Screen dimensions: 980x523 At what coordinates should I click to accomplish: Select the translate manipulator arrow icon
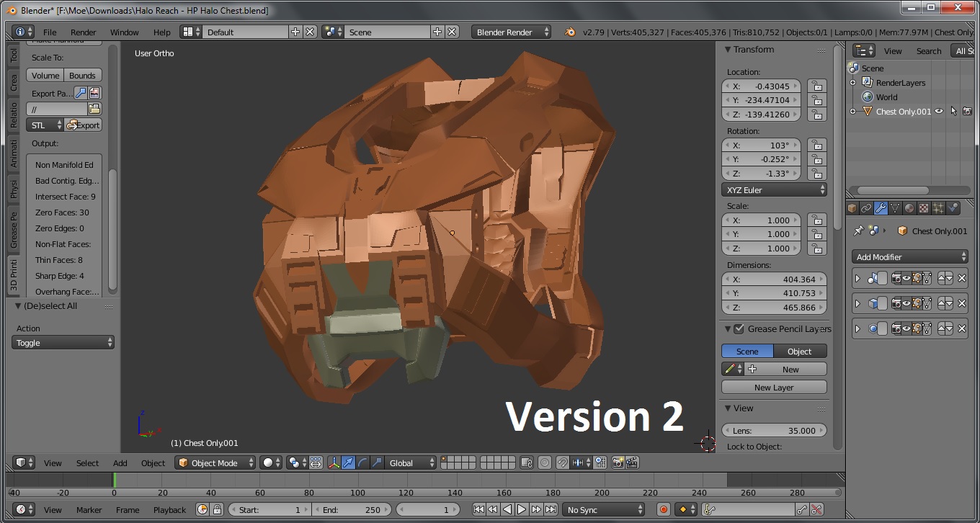tap(349, 462)
